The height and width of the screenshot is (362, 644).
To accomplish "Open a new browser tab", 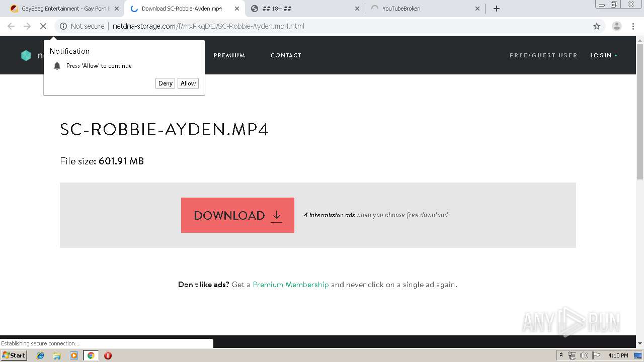I will tap(497, 9).
